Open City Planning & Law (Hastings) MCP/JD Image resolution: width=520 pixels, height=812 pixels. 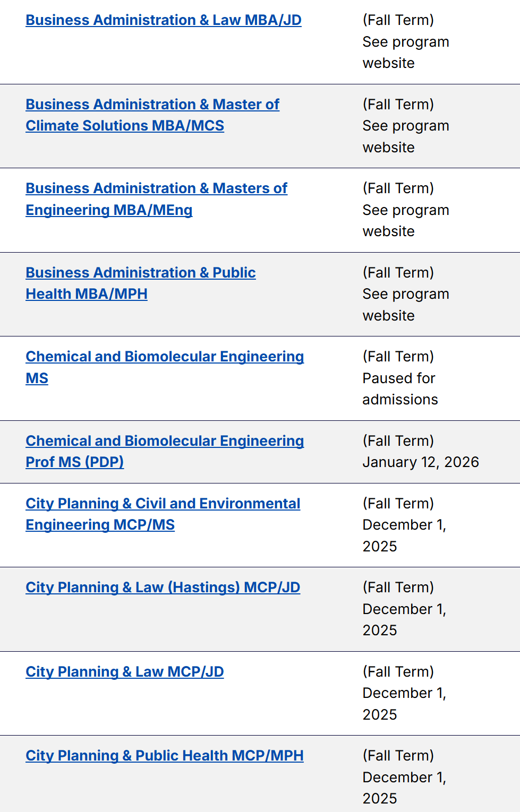pos(163,588)
